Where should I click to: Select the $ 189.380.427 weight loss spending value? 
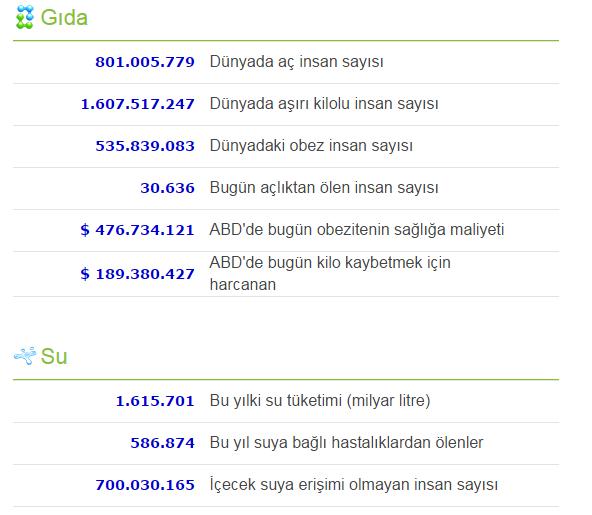point(137,274)
